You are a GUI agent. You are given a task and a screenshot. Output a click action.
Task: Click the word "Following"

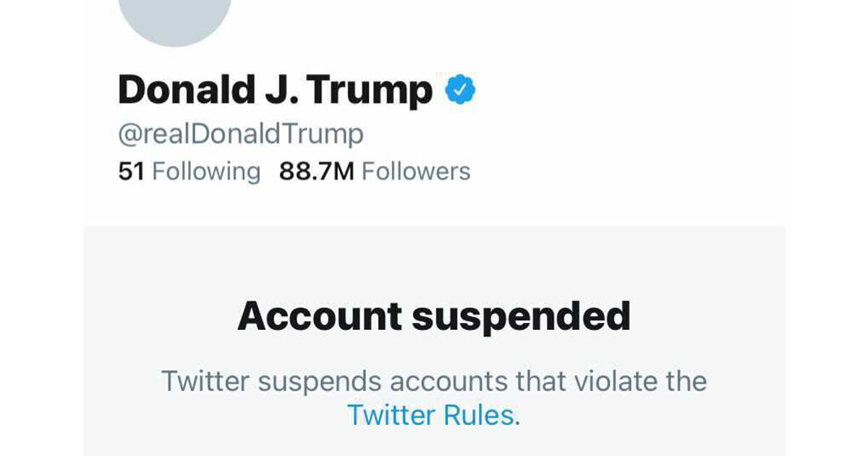point(207,172)
